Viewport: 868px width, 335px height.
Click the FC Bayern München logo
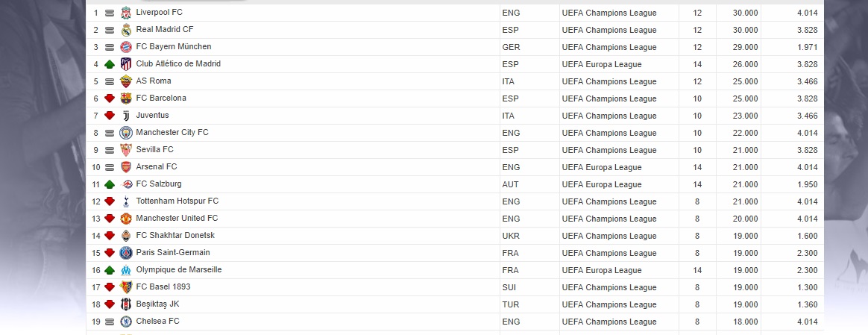click(x=126, y=47)
